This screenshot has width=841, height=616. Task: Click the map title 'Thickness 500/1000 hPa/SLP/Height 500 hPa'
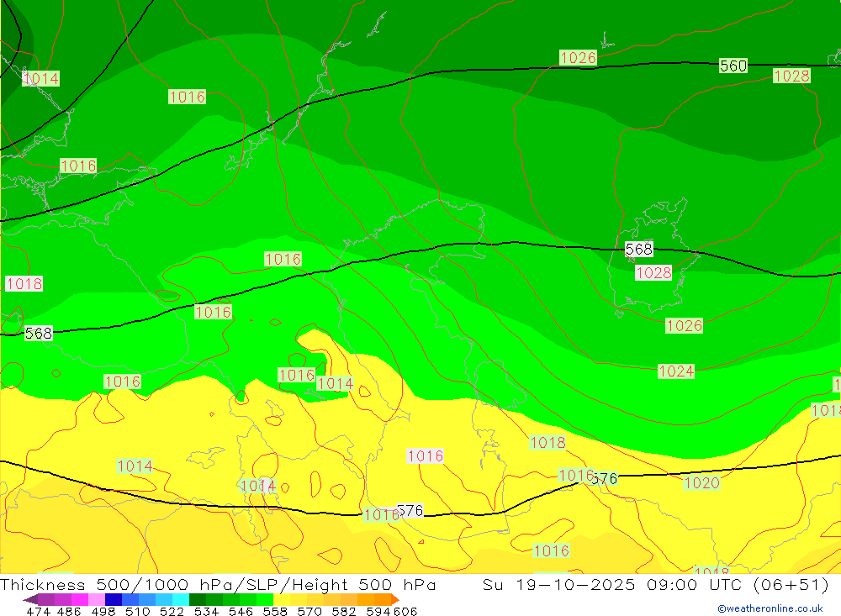(x=218, y=584)
